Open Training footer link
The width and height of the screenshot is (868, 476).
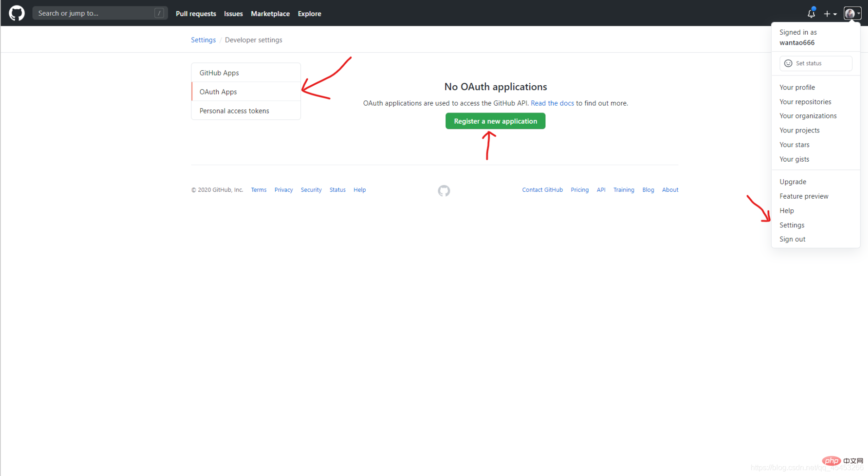tap(624, 190)
